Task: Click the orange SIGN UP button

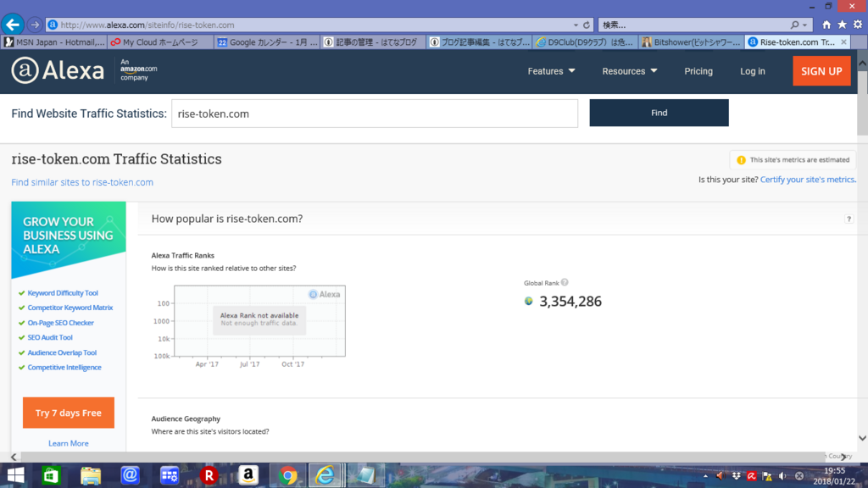Action: pos(821,71)
